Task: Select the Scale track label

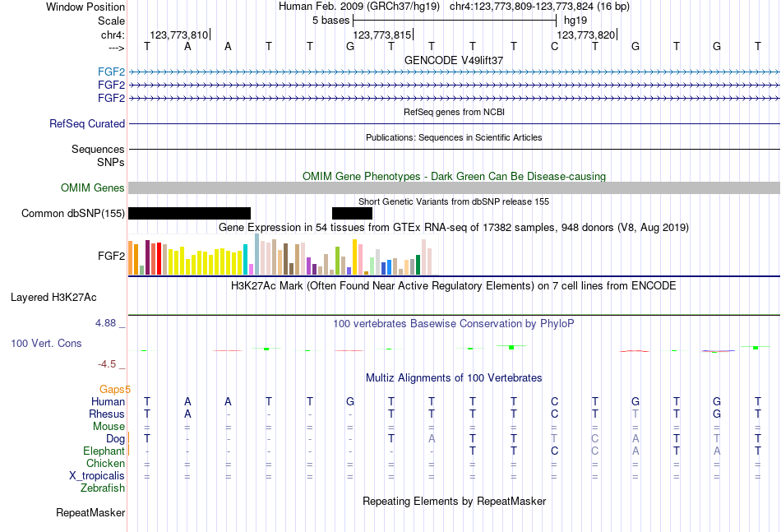Action: pos(111,21)
